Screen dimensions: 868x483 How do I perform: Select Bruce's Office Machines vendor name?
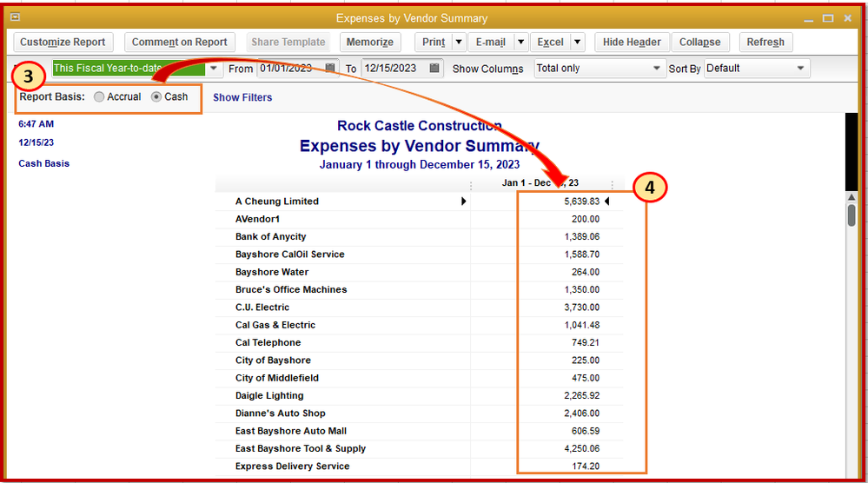pos(291,290)
